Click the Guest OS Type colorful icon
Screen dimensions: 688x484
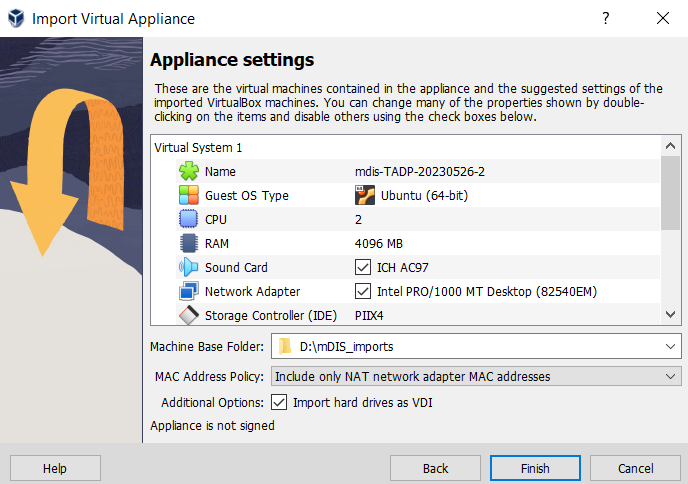tap(189, 195)
